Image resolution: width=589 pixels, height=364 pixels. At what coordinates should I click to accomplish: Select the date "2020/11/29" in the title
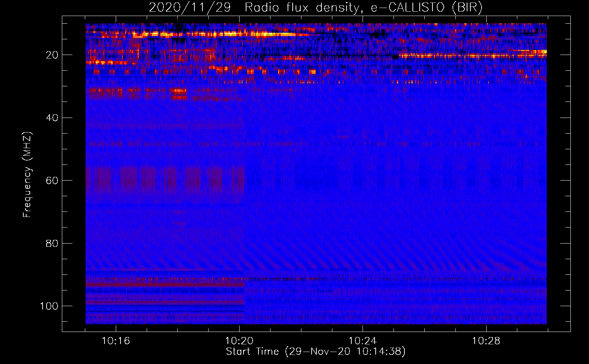click(190, 7)
